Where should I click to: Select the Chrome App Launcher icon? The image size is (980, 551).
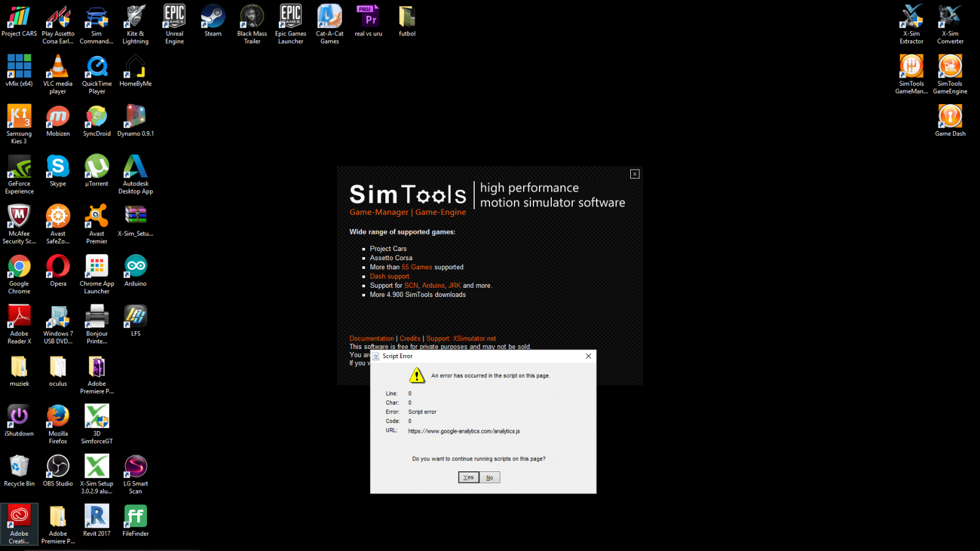[x=97, y=275]
